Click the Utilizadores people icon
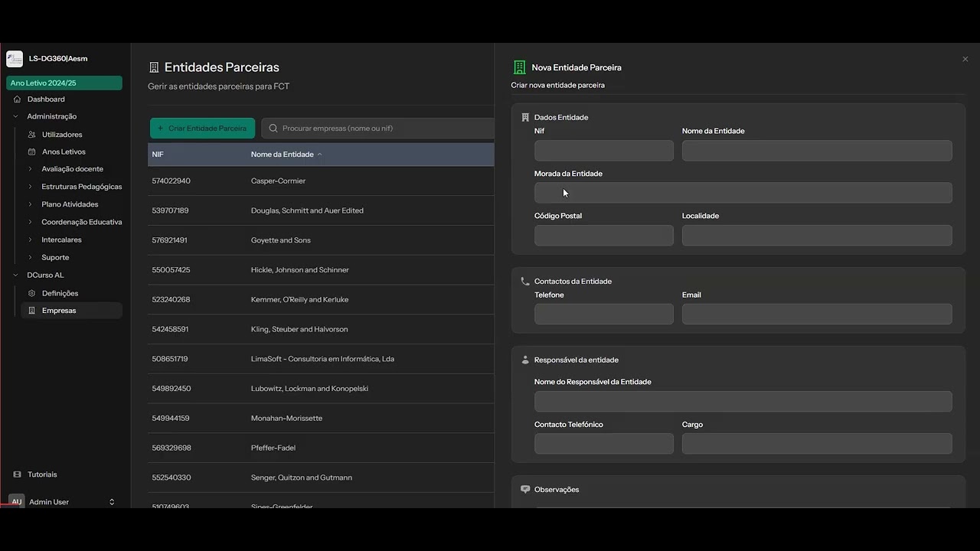980x551 pixels. point(31,135)
